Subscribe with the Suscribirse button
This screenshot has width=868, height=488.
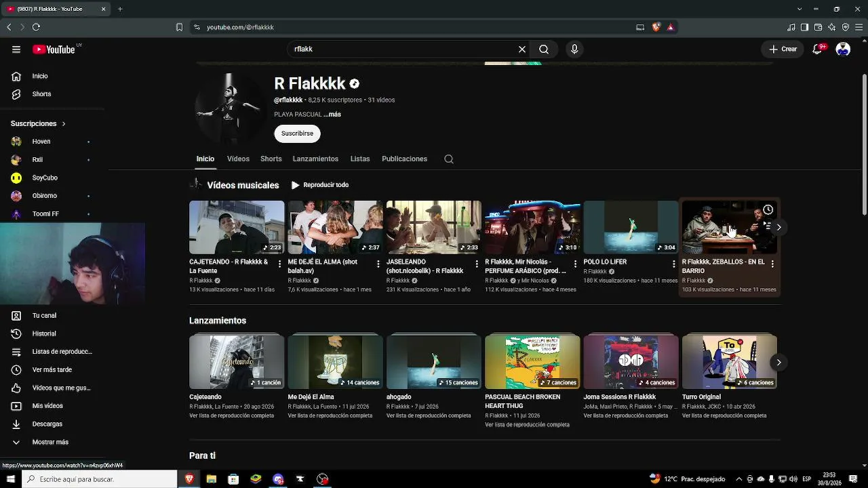tap(297, 134)
